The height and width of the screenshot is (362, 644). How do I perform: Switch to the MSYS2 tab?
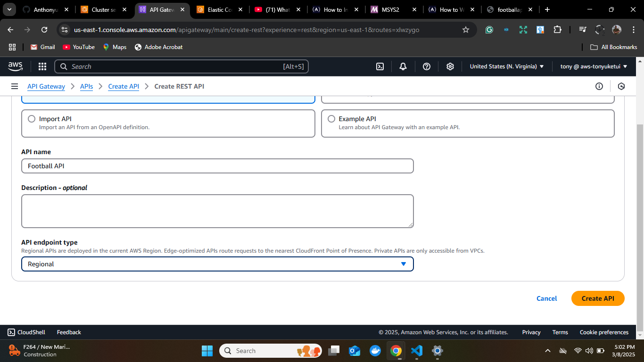point(394,9)
